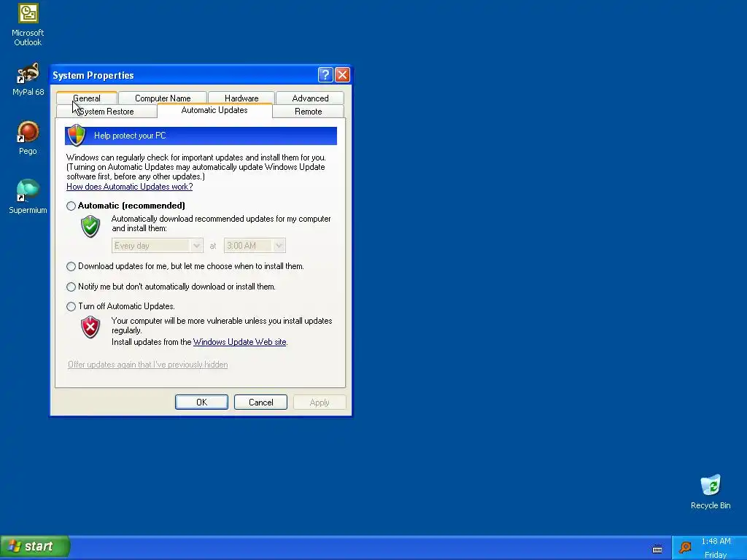Click the Windows security shield icon in banner
This screenshot has width=747, height=560.
[x=76, y=135]
